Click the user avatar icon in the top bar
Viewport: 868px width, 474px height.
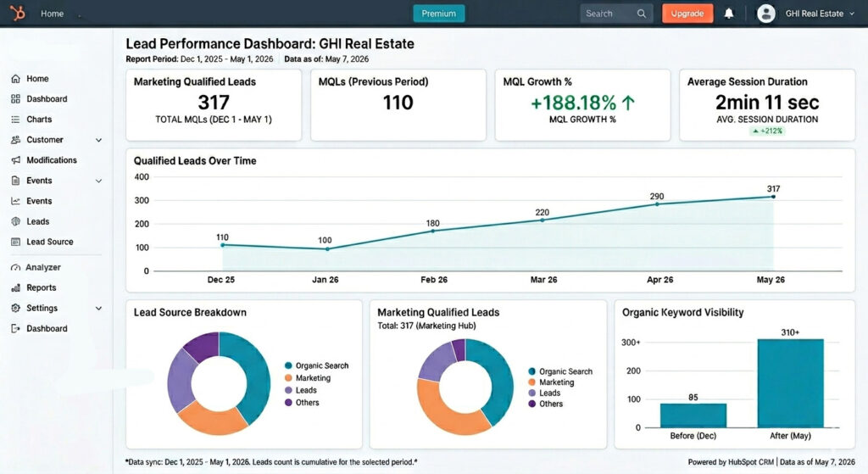click(x=766, y=14)
